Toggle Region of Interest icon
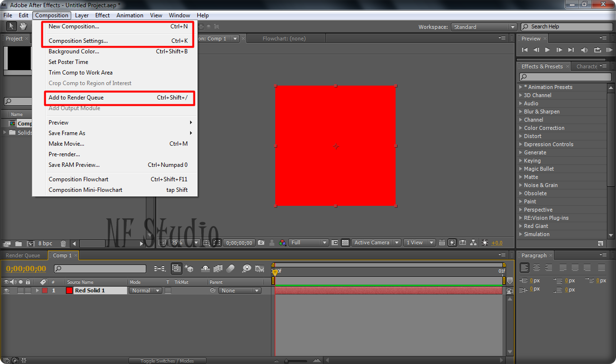Viewport: 616px width, 364px height. click(335, 242)
